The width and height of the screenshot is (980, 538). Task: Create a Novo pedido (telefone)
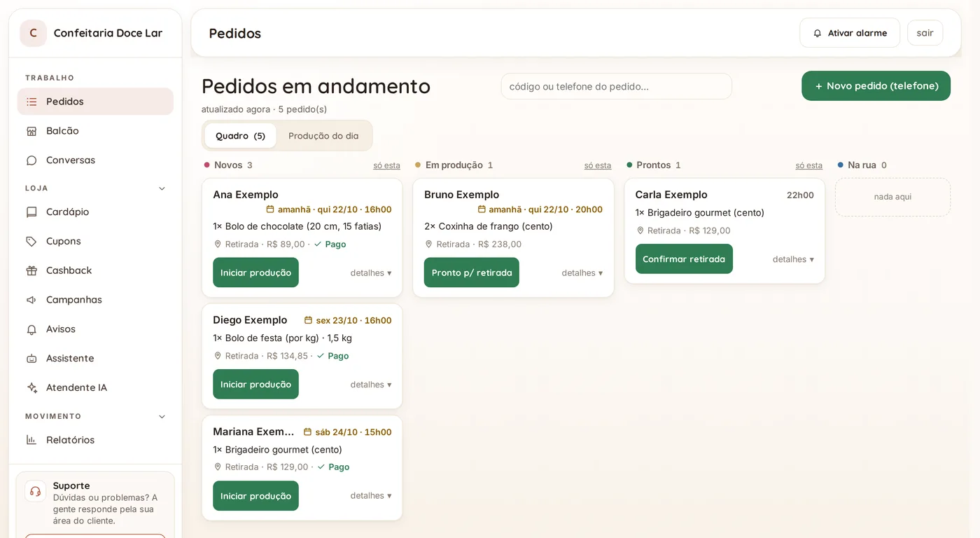pos(876,86)
